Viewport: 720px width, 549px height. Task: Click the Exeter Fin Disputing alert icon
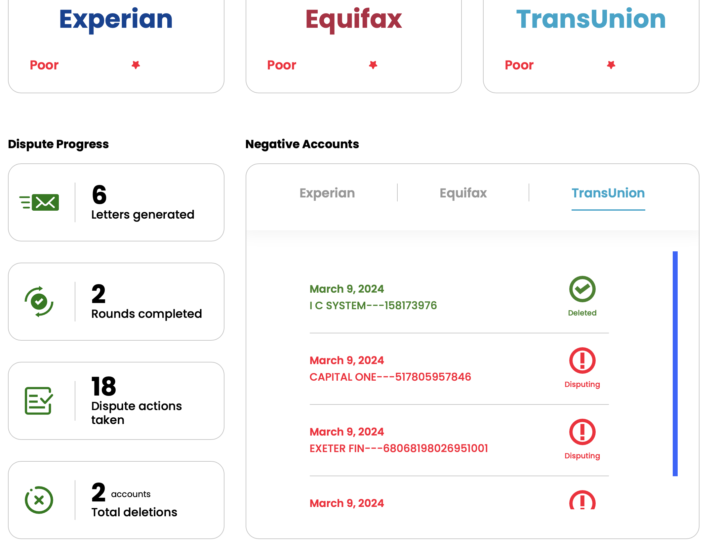[582, 432]
